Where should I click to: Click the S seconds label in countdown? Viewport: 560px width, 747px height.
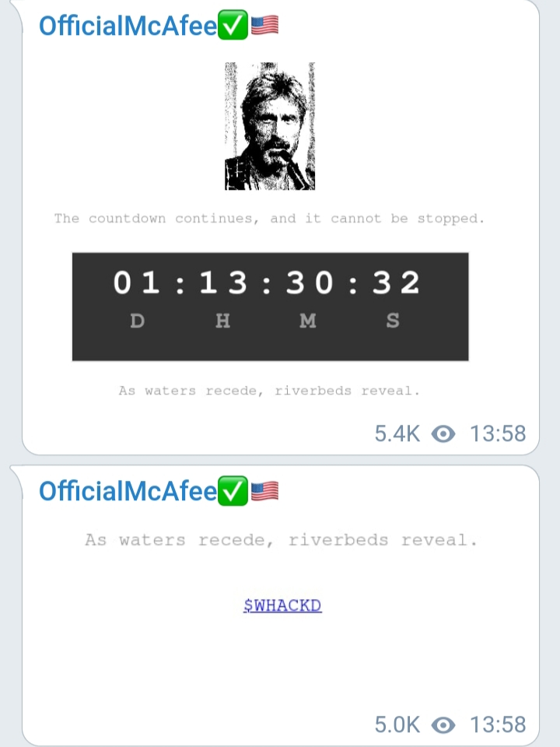[x=393, y=321]
